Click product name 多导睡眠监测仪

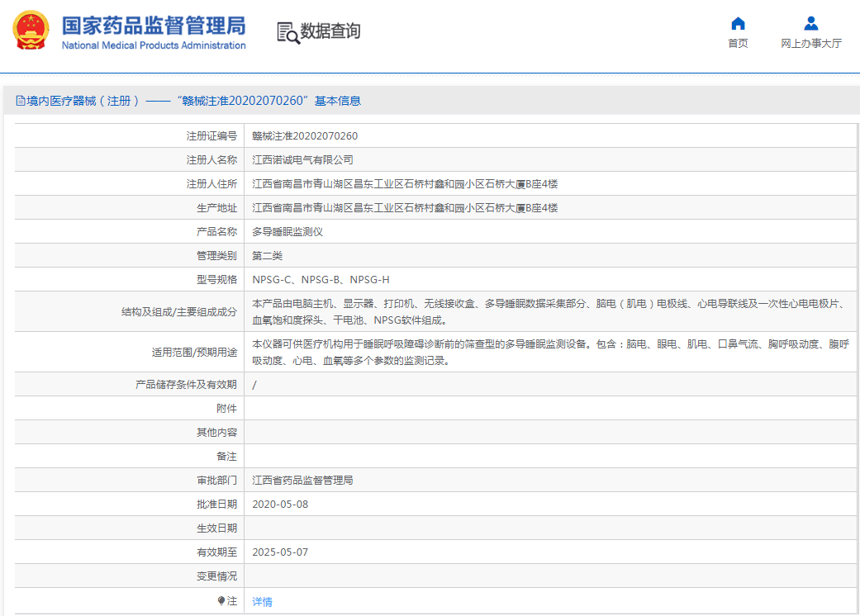[287, 232]
